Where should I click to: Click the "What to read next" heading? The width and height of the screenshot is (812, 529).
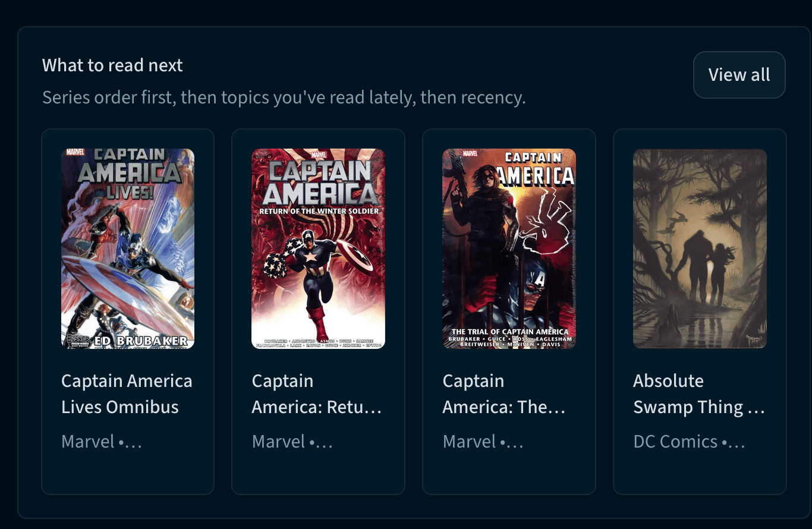tap(112, 65)
